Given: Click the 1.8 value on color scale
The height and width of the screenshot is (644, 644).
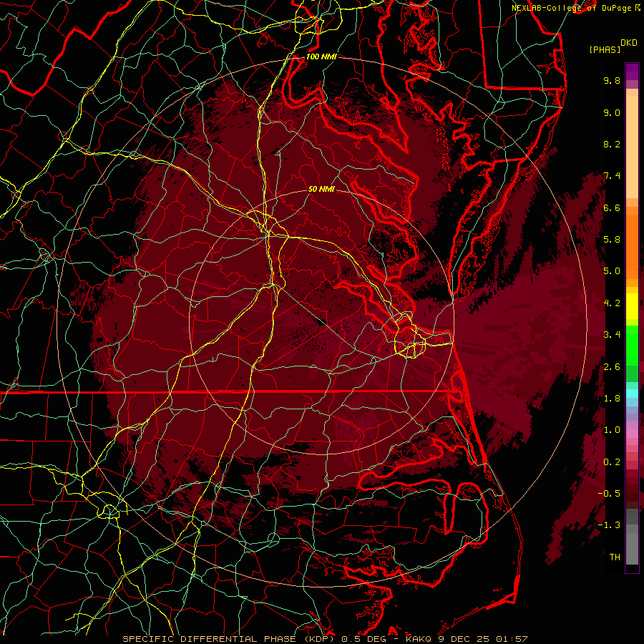Looking at the screenshot, I should click(x=612, y=398).
